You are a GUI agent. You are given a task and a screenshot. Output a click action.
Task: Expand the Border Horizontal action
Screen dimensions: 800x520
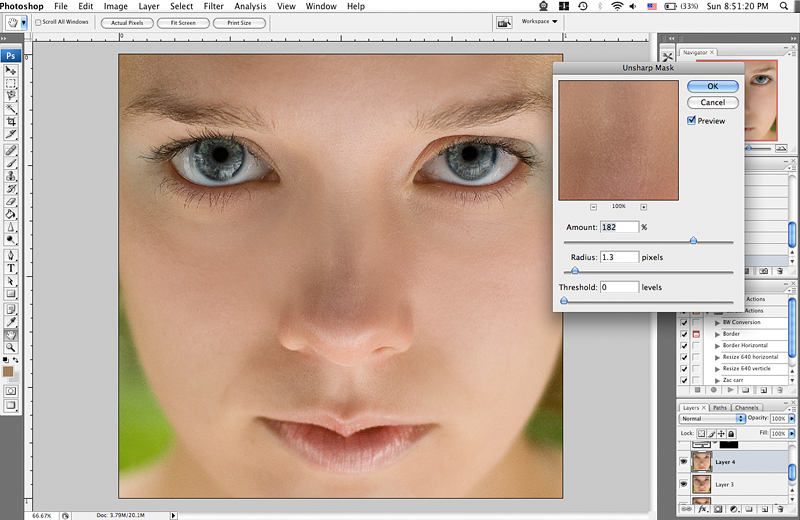point(717,345)
